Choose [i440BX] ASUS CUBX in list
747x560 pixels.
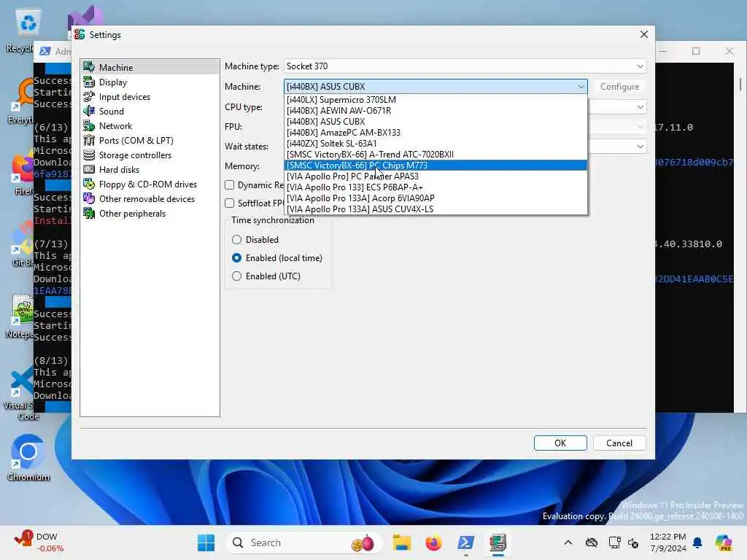pos(436,122)
